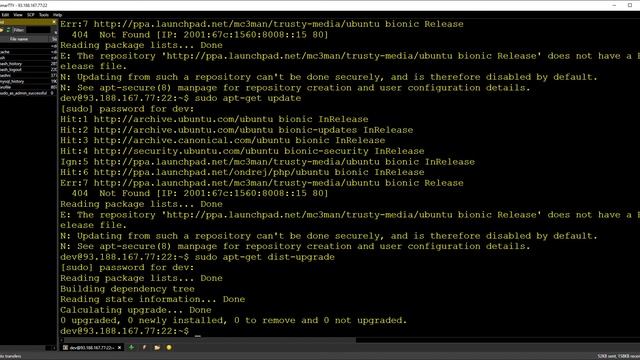This screenshot has height=360, width=640.
Task: Sort files by Size column header
Action: (x=54, y=39)
